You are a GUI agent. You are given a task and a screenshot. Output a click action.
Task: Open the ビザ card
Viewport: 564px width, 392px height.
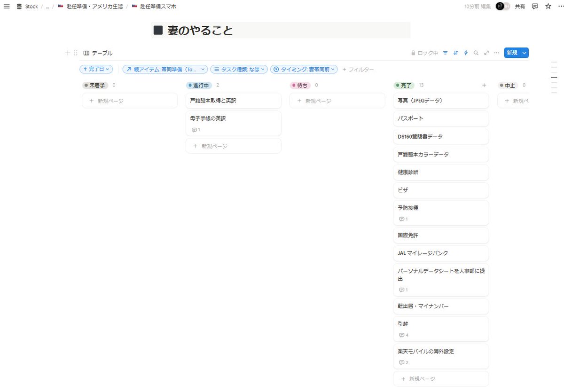(x=441, y=190)
